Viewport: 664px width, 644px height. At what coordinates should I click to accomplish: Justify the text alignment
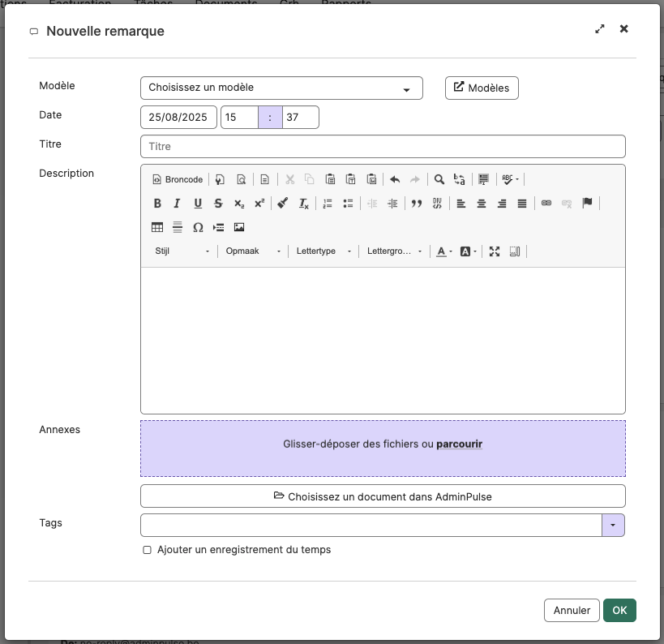(x=522, y=204)
